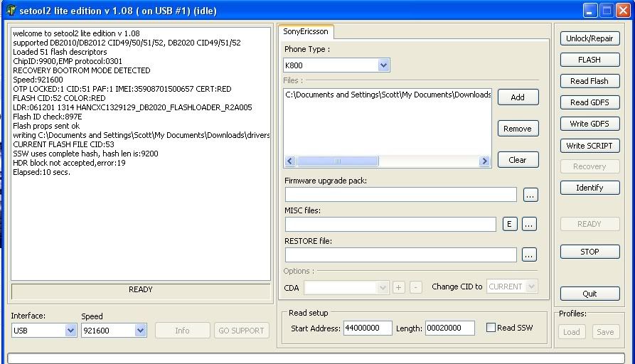The height and width of the screenshot is (364, 635).
Task: Click the Save profile button
Action: (x=605, y=332)
